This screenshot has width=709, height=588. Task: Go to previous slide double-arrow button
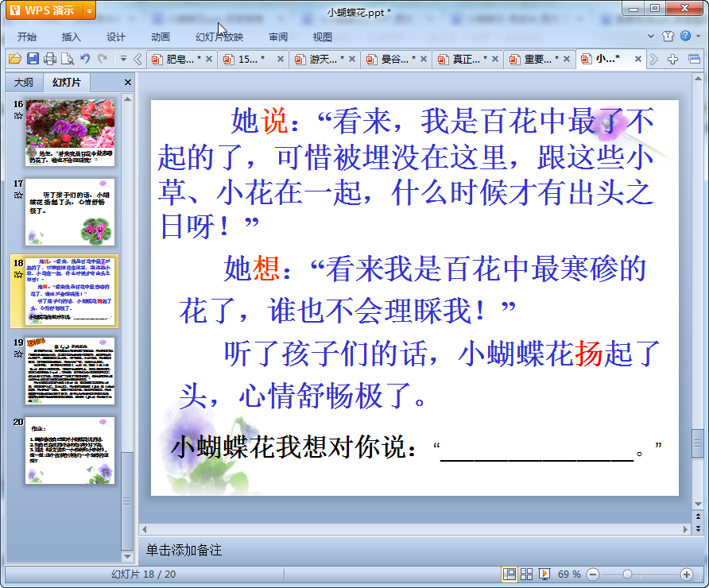point(698,516)
